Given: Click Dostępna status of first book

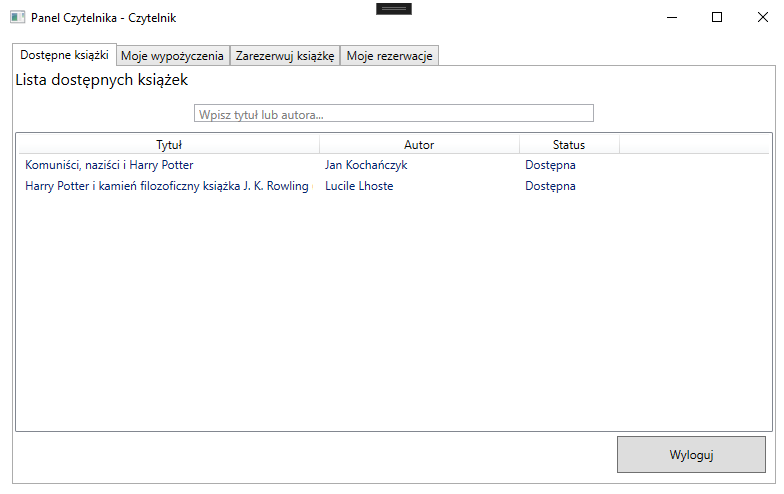Looking at the screenshot, I should 550,165.
